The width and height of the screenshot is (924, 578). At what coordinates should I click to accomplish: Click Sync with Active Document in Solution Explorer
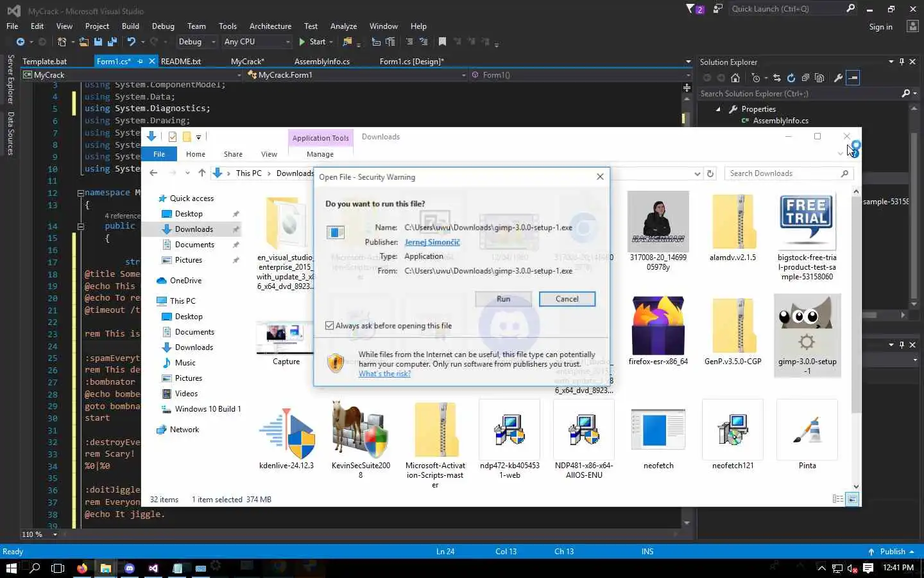click(x=777, y=78)
